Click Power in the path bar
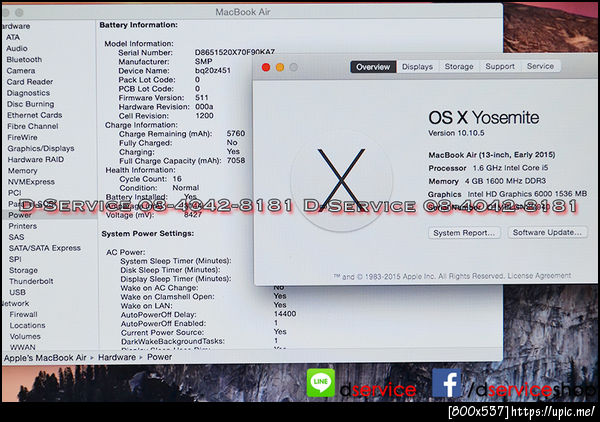 (159, 357)
